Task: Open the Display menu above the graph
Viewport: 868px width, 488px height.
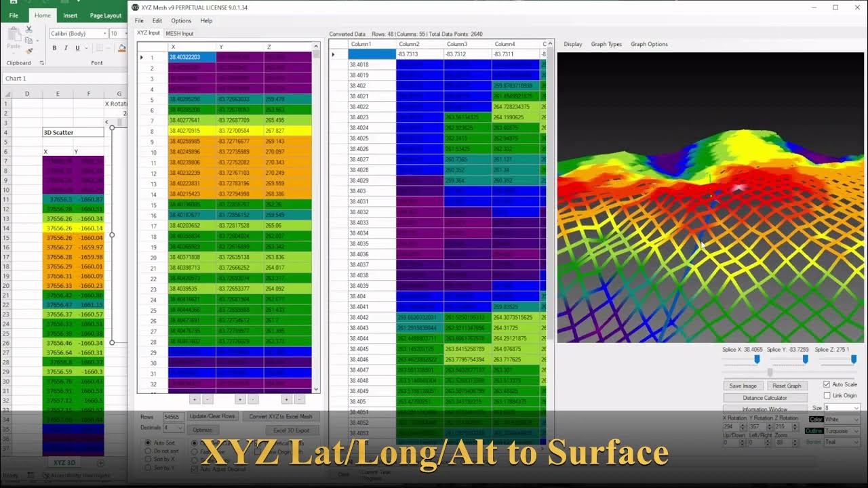Action: [573, 44]
